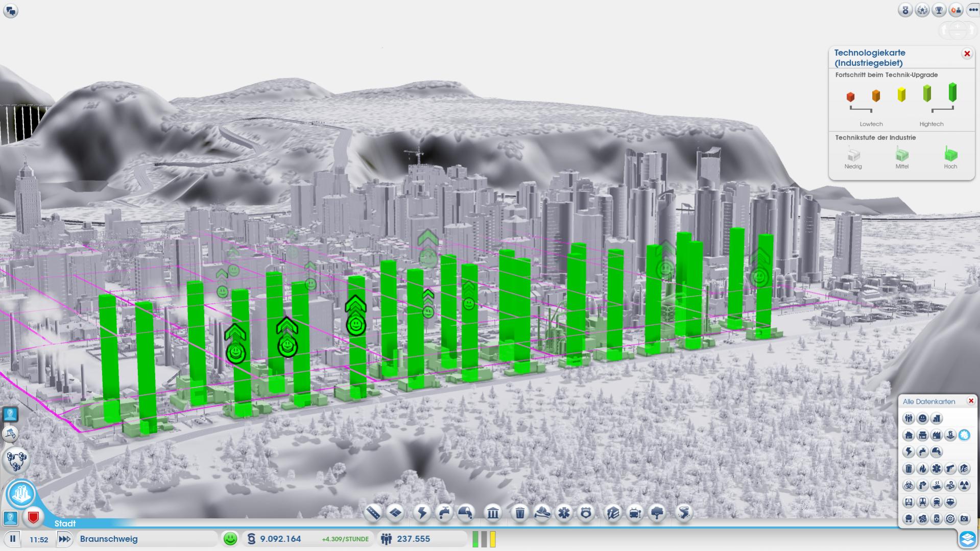The width and height of the screenshot is (980, 551).
Task: Open the City Specialization button
Action: (x=21, y=494)
